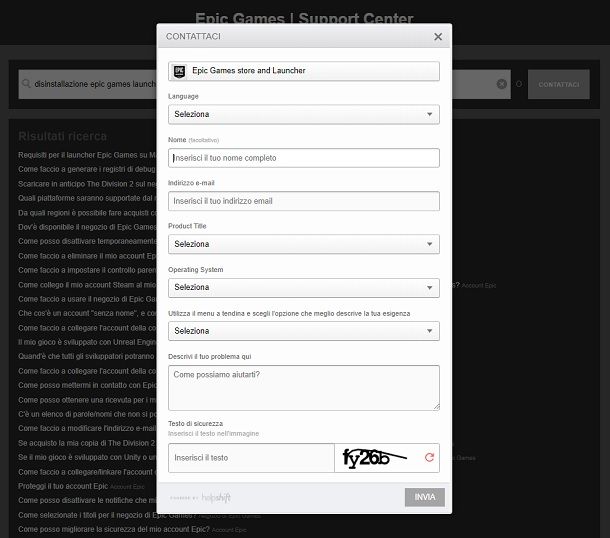The height and width of the screenshot is (538, 610).
Task: Open 'Come faccio a impostare il controllo' result
Action: click(x=87, y=270)
